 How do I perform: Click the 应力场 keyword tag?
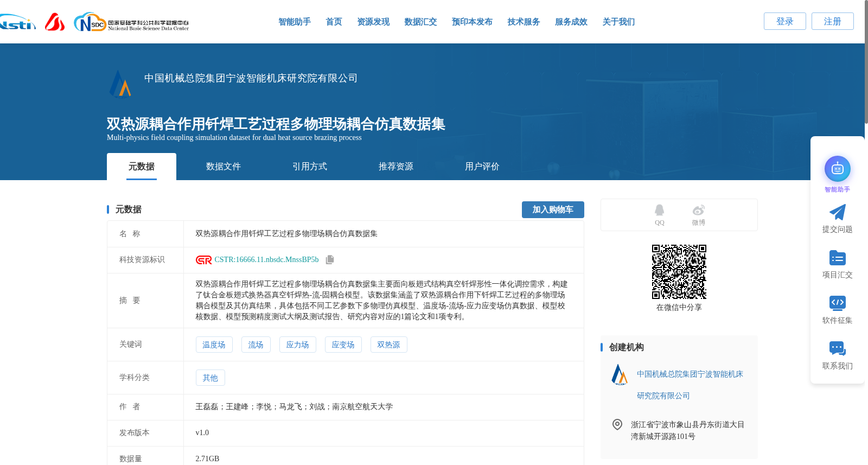tap(297, 345)
